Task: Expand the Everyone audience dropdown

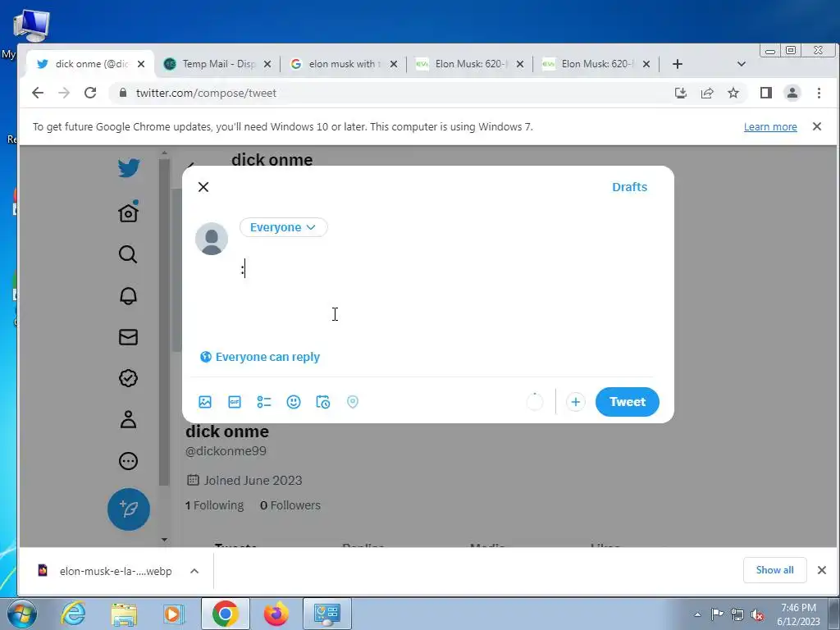Action: point(283,227)
